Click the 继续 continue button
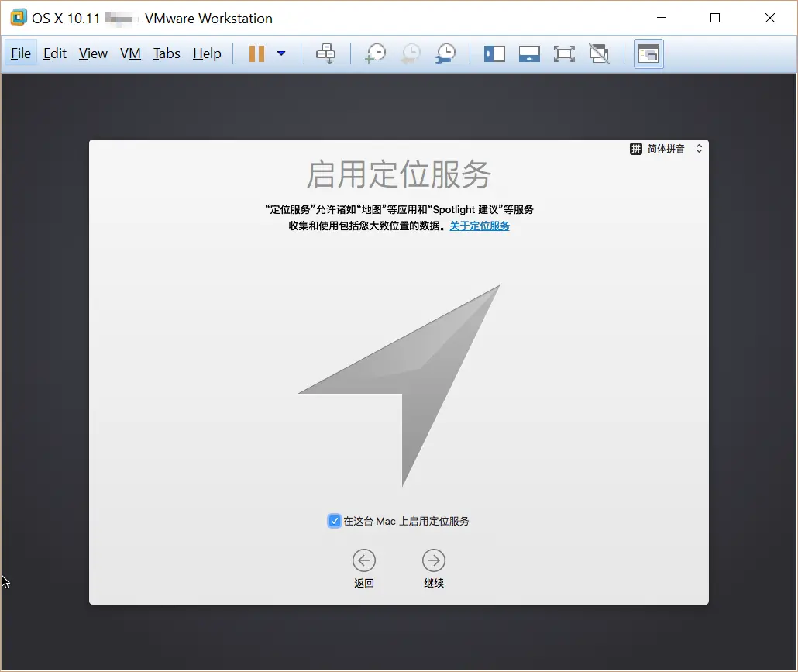 point(433,560)
